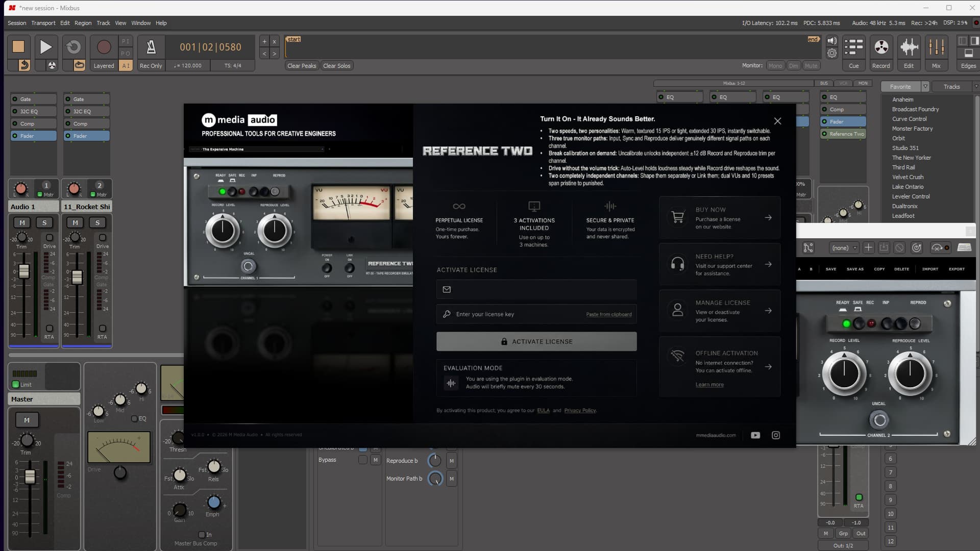Click the plugin power reset icon

[917, 247]
